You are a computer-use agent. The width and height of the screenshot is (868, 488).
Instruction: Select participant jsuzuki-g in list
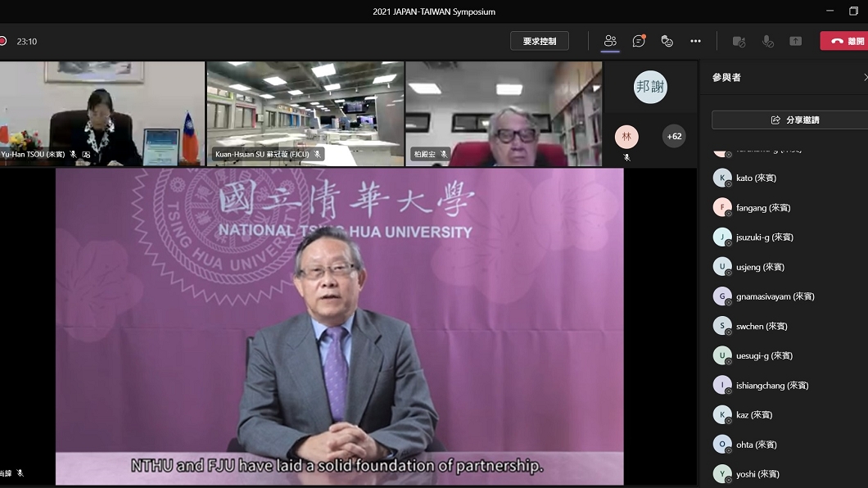(x=789, y=237)
